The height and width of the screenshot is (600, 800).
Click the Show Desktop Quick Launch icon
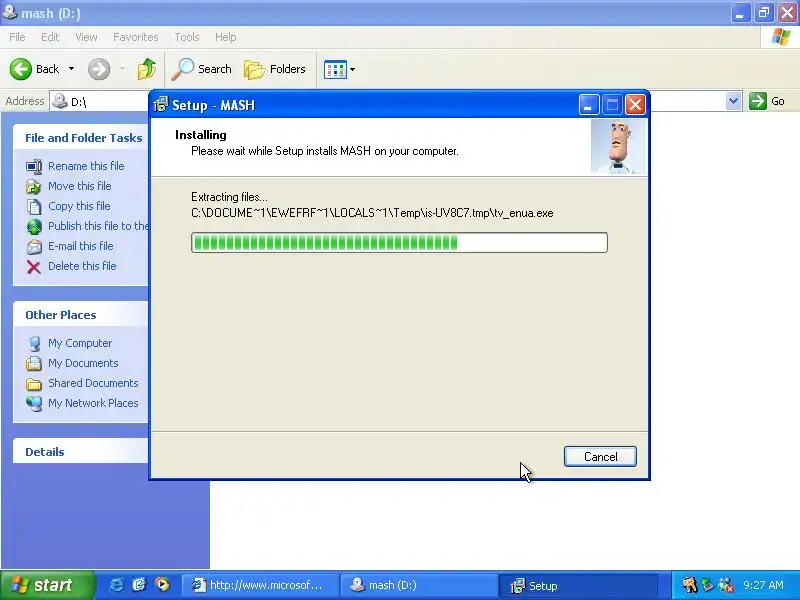tap(139, 585)
